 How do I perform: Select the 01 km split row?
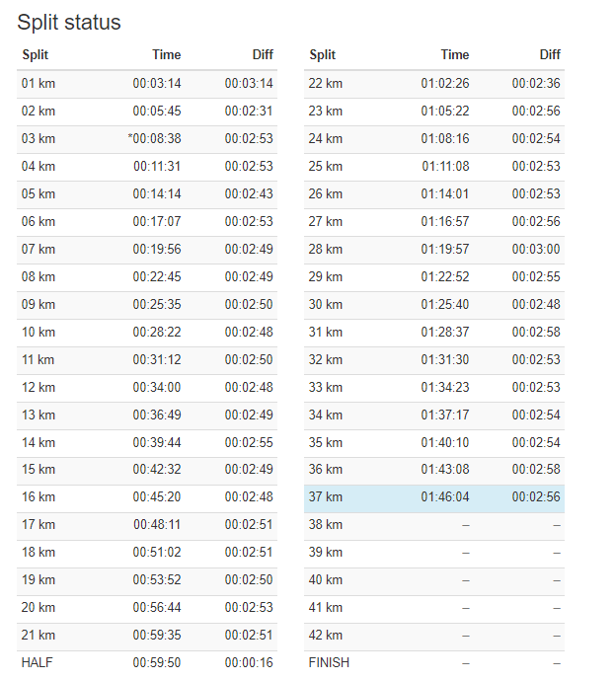[x=146, y=83]
